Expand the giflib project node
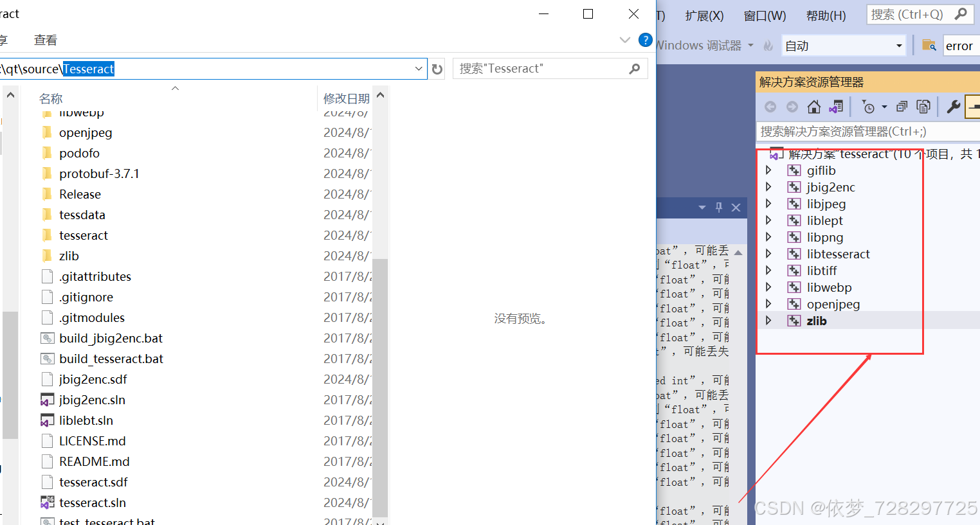 pyautogui.click(x=768, y=170)
